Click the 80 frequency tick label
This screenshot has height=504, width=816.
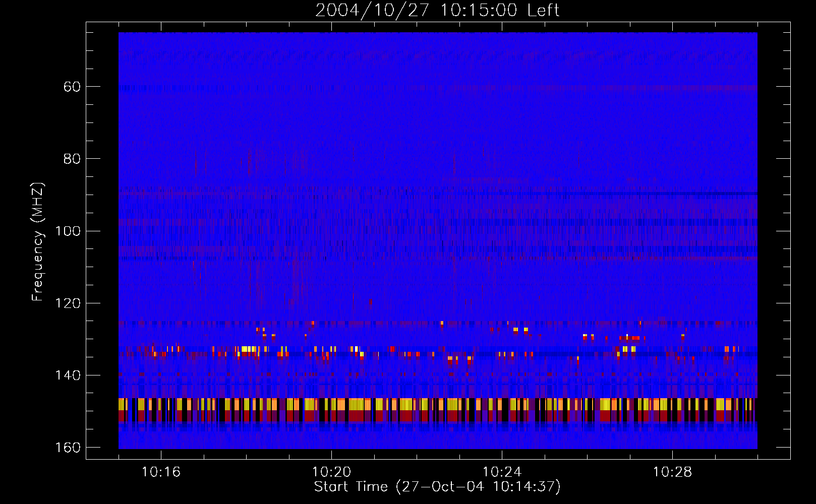(72, 159)
